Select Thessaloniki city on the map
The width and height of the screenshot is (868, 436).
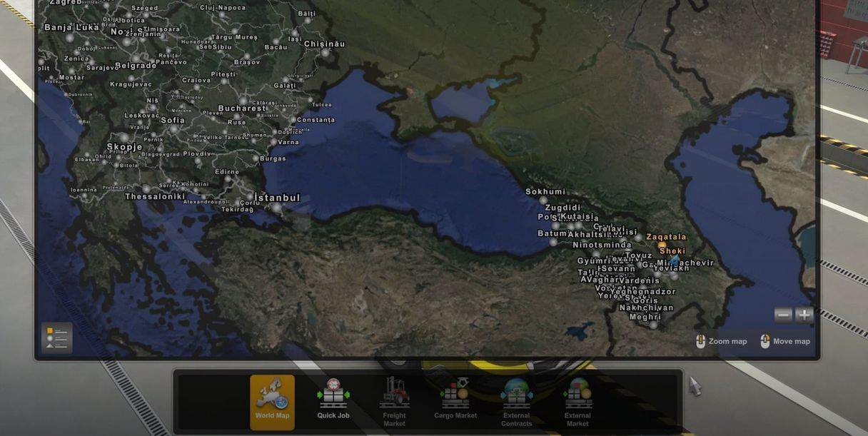(x=155, y=197)
